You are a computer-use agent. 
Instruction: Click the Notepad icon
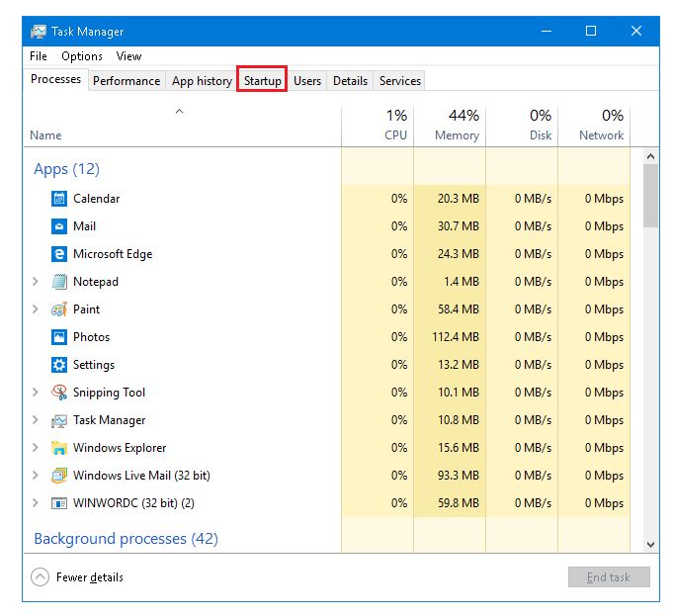59,282
